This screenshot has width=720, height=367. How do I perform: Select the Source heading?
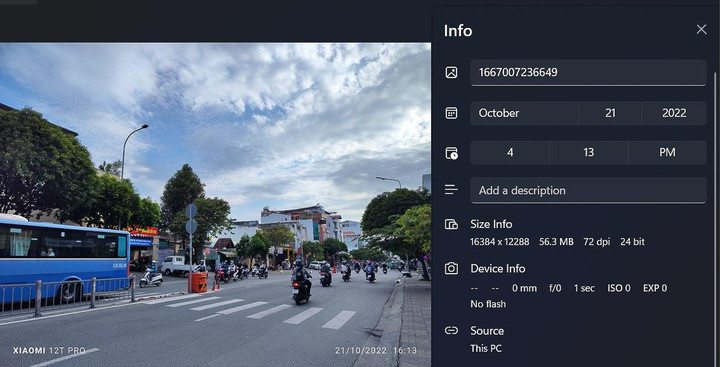(487, 331)
